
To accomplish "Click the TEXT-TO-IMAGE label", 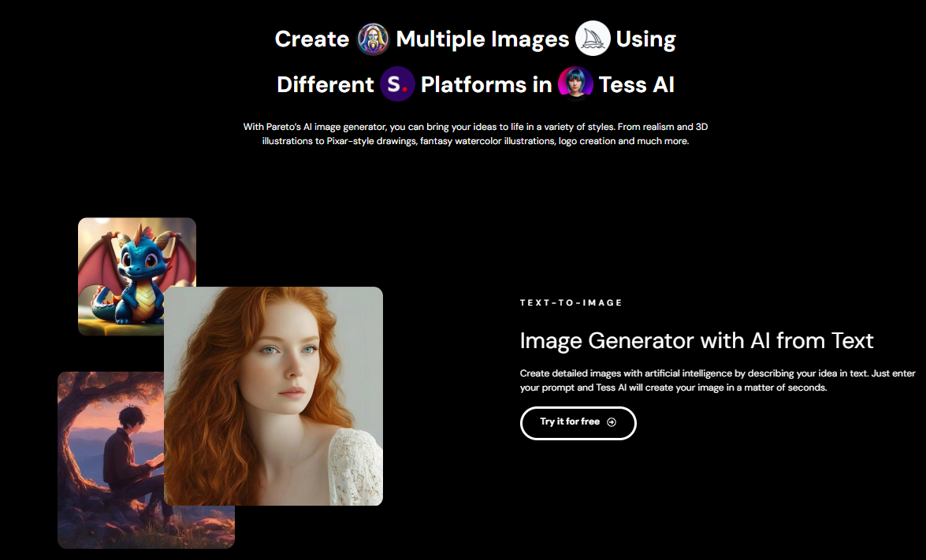I will click(571, 302).
